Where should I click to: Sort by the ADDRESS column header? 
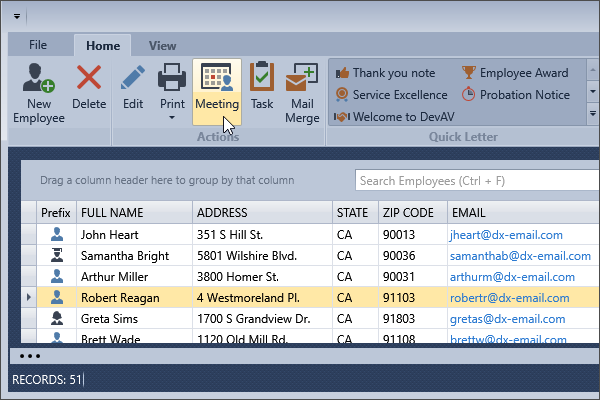point(262,212)
